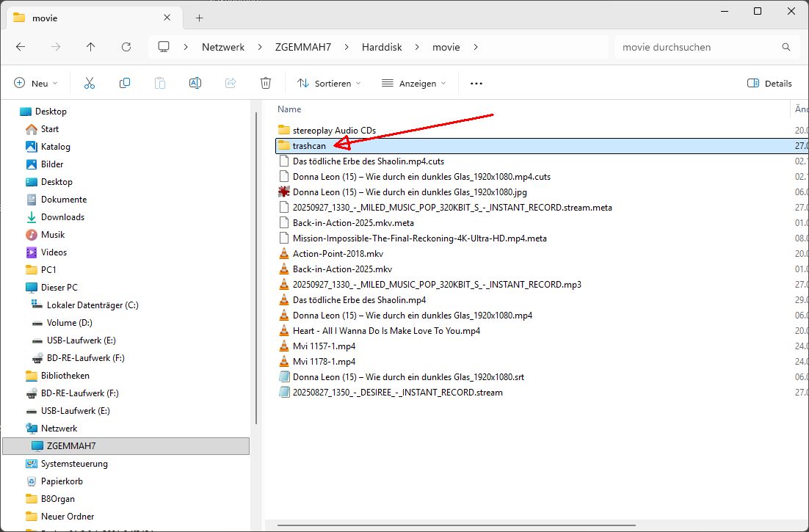
Task: Click the movie durchsuchen search field
Action: (697, 47)
